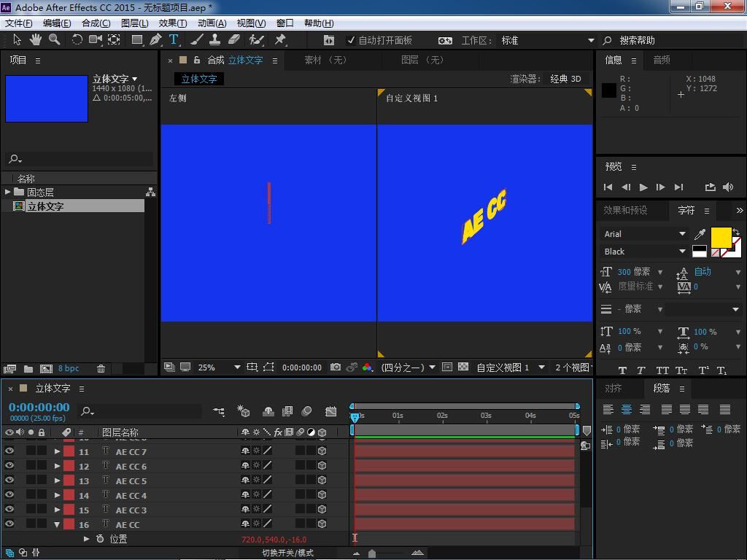Hide the AE CC 3 layer
This screenshot has height=560, width=747.
coord(9,510)
